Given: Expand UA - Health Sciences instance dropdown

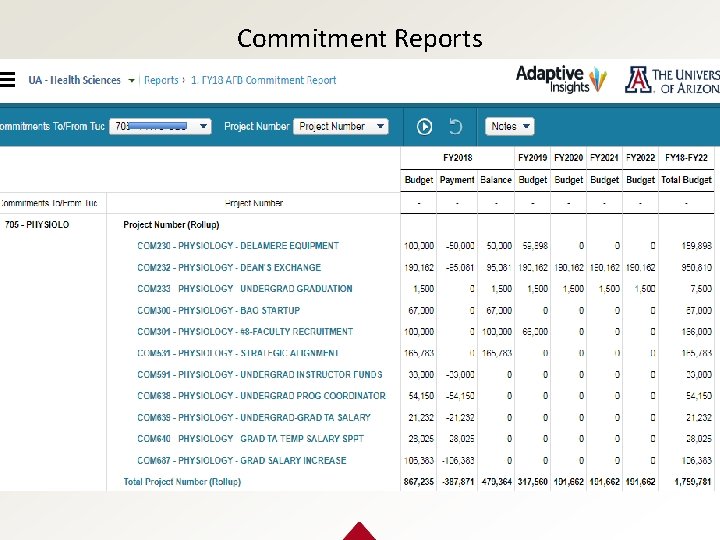Looking at the screenshot, I should click(x=131, y=80).
